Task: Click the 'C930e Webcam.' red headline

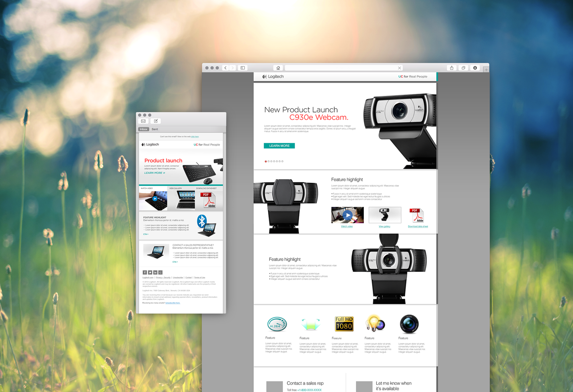Action: (x=319, y=117)
